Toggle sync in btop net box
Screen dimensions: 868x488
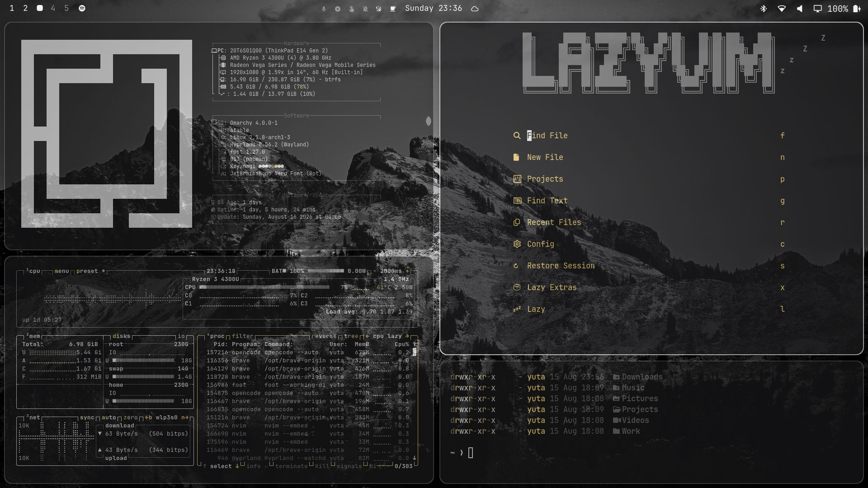[x=87, y=418]
